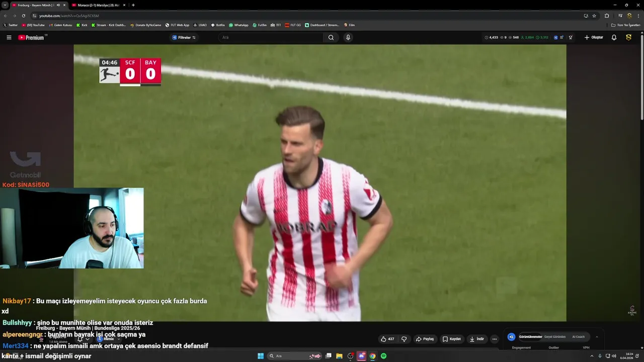Image resolution: width=644 pixels, height=362 pixels.
Task: Open the Chrome profile avatar
Action: pyautogui.click(x=629, y=16)
